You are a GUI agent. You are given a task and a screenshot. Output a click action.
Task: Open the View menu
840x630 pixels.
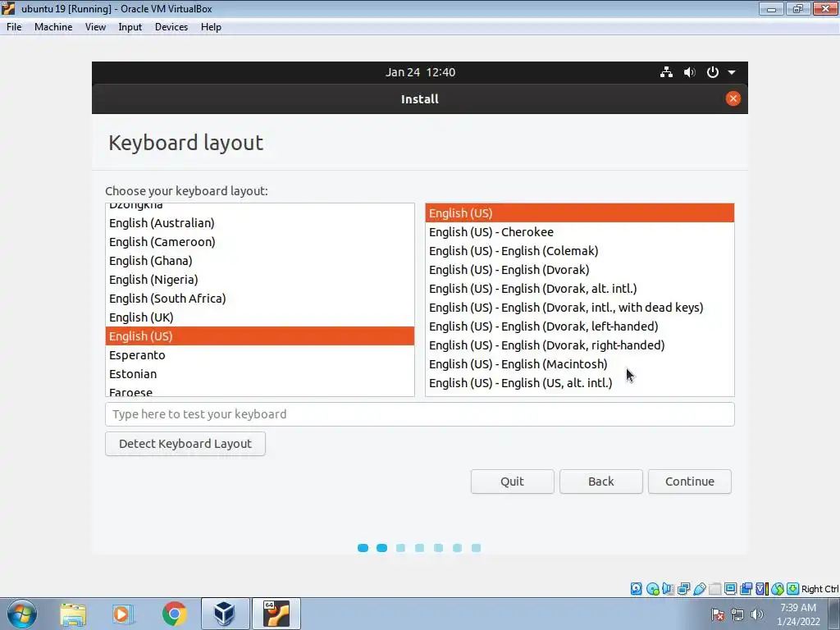(95, 27)
